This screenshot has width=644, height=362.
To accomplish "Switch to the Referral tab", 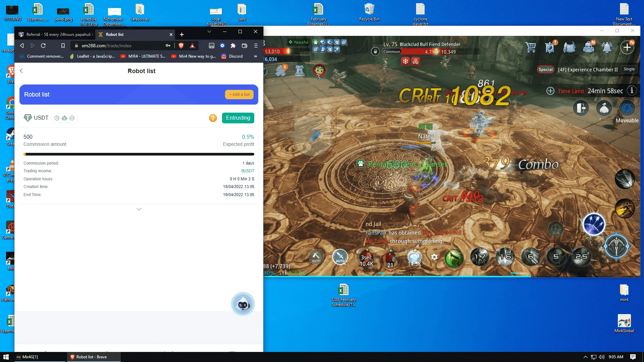I will click(x=56, y=35).
